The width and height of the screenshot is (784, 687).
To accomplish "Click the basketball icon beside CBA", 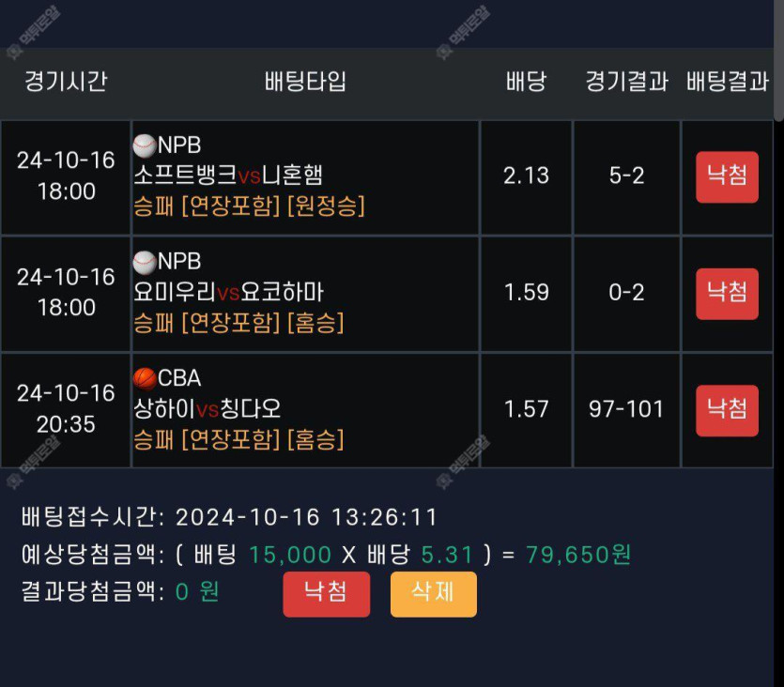I will [x=145, y=379].
